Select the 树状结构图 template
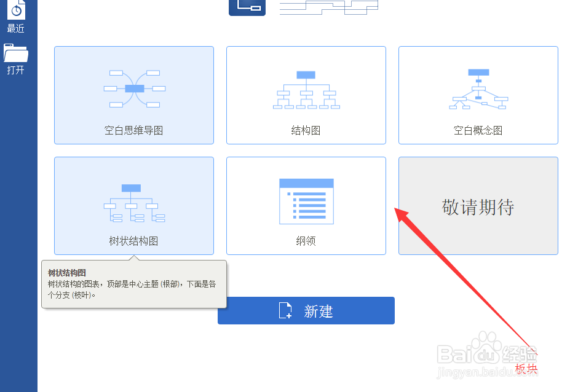The image size is (570, 392). coord(133,206)
